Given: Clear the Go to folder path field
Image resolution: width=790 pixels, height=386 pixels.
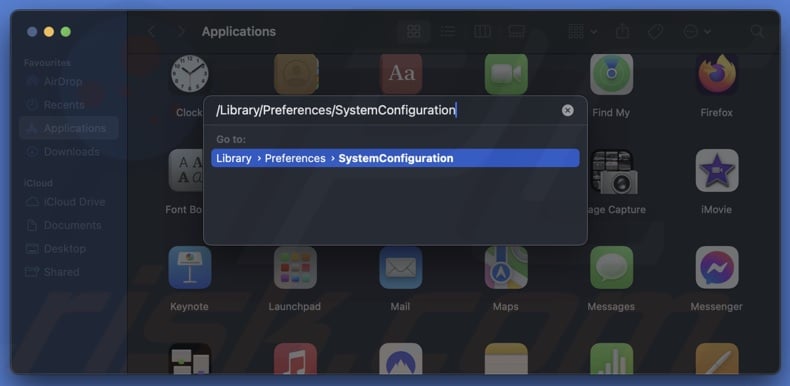Looking at the screenshot, I should (568, 110).
